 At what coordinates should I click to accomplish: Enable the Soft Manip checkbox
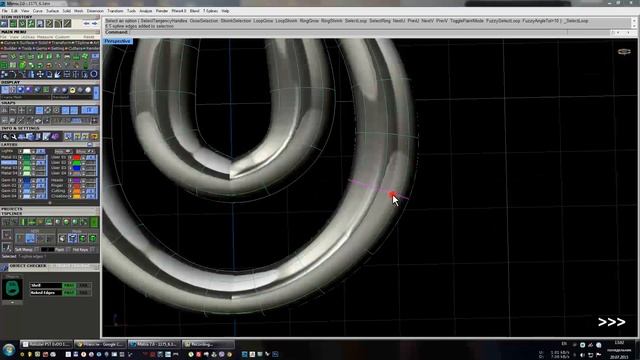(x=37, y=249)
